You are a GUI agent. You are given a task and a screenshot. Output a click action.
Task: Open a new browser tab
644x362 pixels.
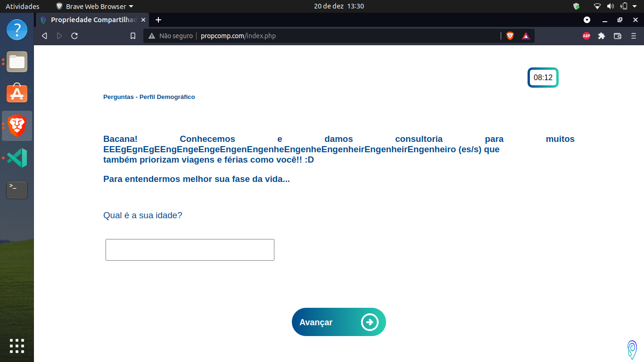[x=158, y=20]
